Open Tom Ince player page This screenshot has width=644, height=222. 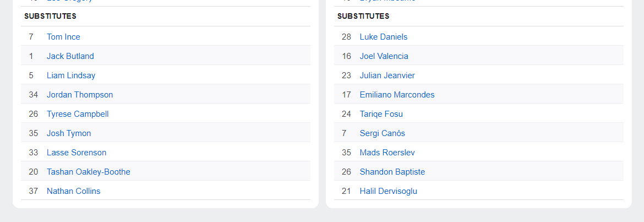(x=63, y=37)
